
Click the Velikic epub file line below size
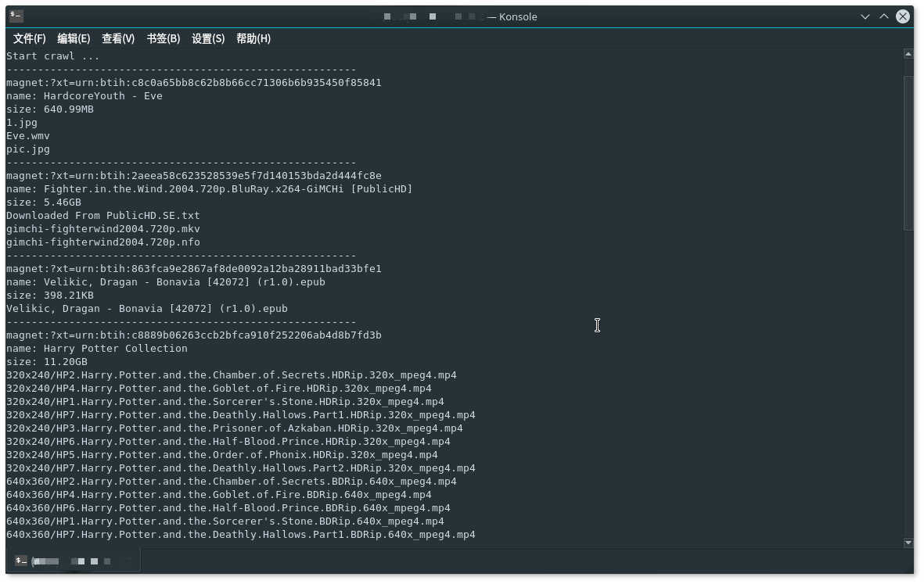pos(147,309)
